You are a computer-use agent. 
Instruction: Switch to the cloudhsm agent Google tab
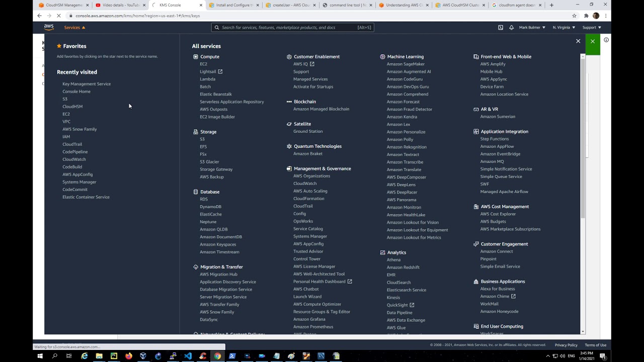pyautogui.click(x=518, y=5)
